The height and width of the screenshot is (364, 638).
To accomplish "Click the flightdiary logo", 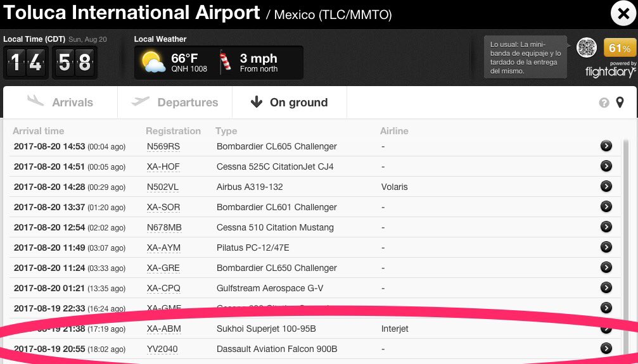I will 610,71.
